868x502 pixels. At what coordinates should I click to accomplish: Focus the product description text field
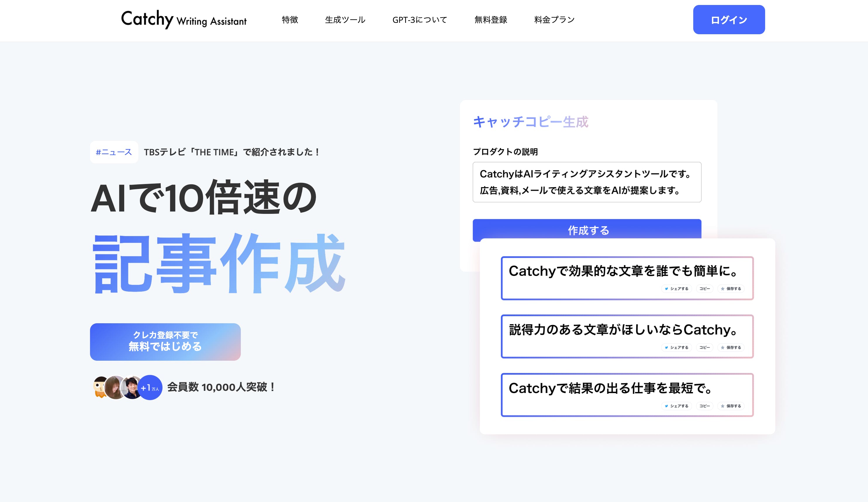click(587, 182)
